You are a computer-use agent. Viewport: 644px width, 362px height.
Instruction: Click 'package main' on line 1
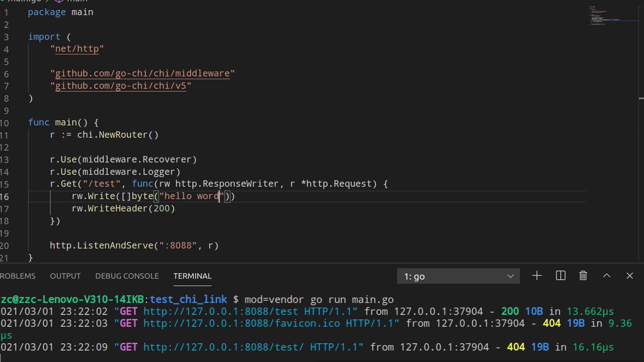coord(60,12)
